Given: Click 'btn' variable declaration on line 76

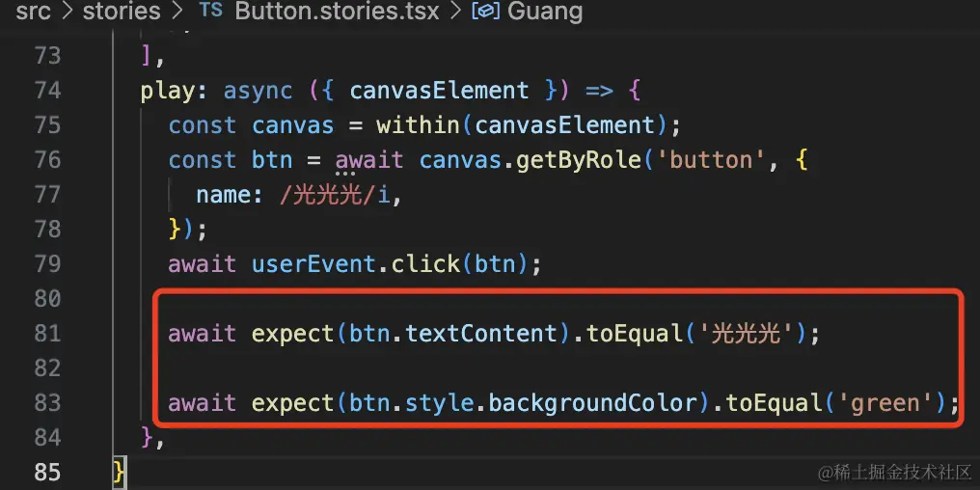Looking at the screenshot, I should click(273, 161).
